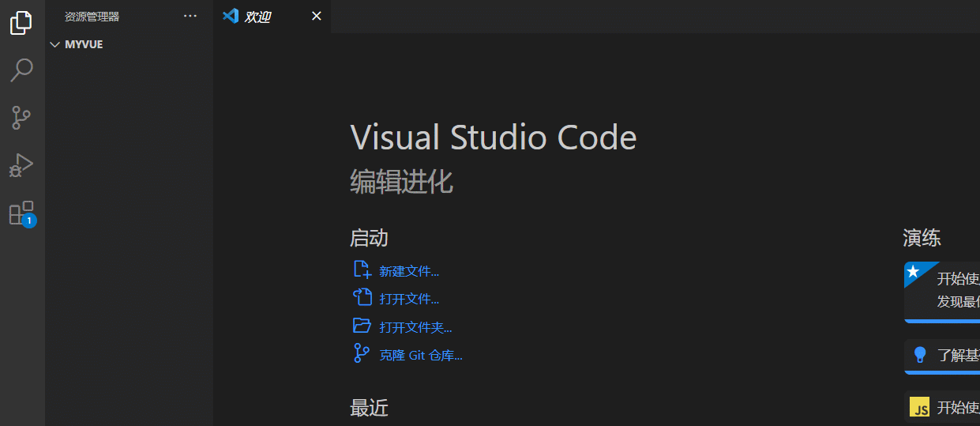Click the 克隆 Git 仓库... link
Screen dimensions: 980x426
click(421, 355)
